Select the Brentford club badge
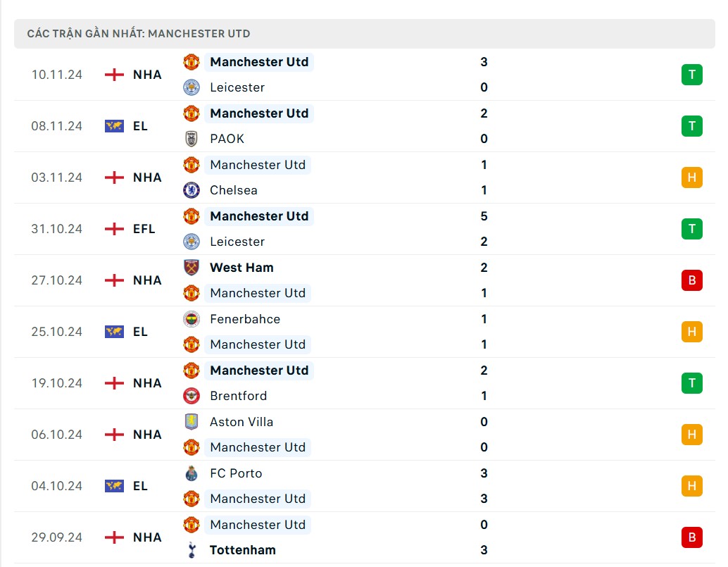The height and width of the screenshot is (567, 728). (x=191, y=396)
